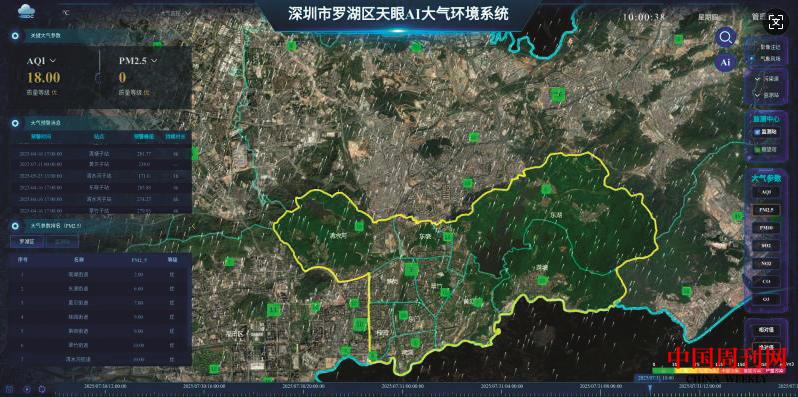
Task: Click the 名称 ranking column header
Action: [78, 259]
